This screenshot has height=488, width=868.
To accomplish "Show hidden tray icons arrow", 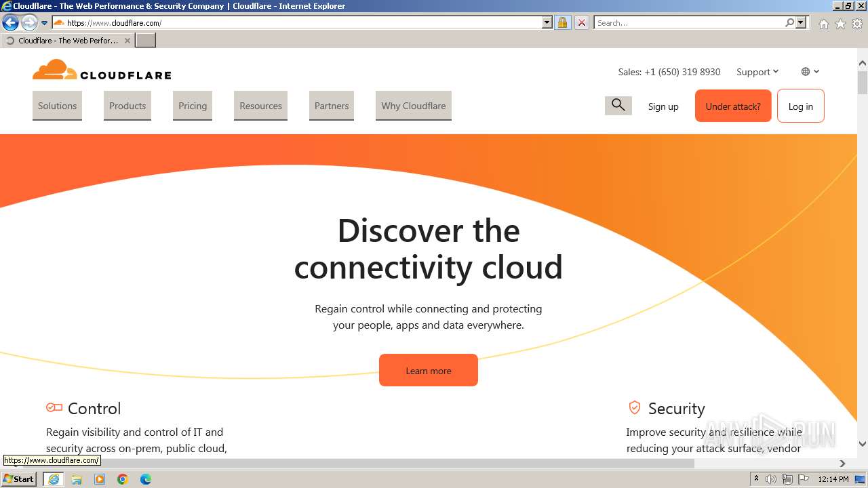I will coord(756,479).
